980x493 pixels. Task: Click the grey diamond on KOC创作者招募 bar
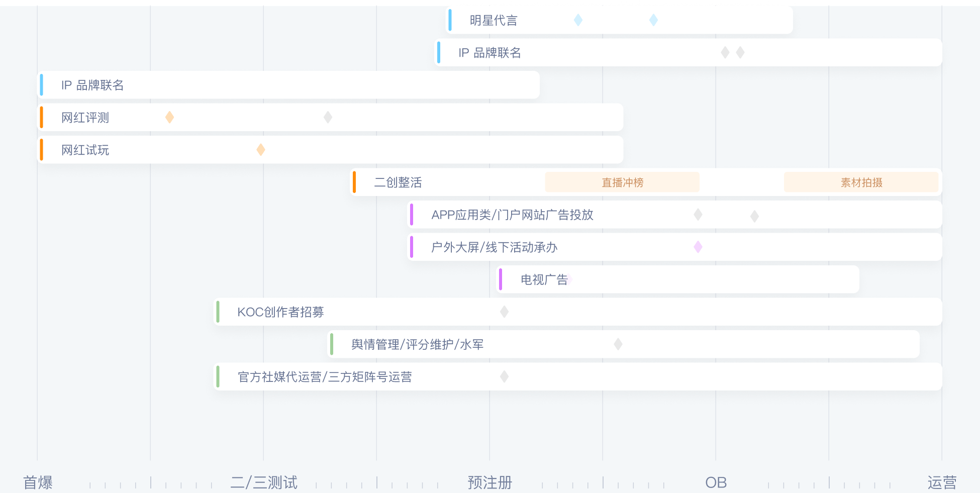pyautogui.click(x=504, y=312)
